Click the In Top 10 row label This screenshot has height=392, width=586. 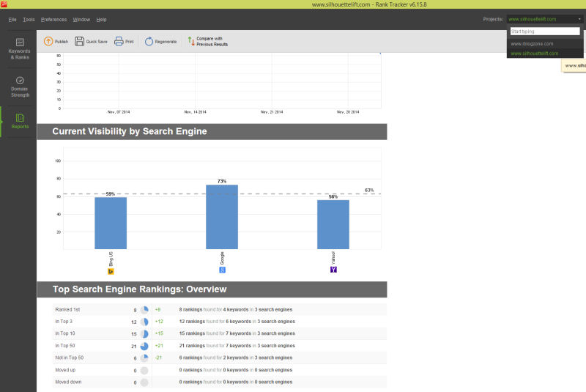65,333
